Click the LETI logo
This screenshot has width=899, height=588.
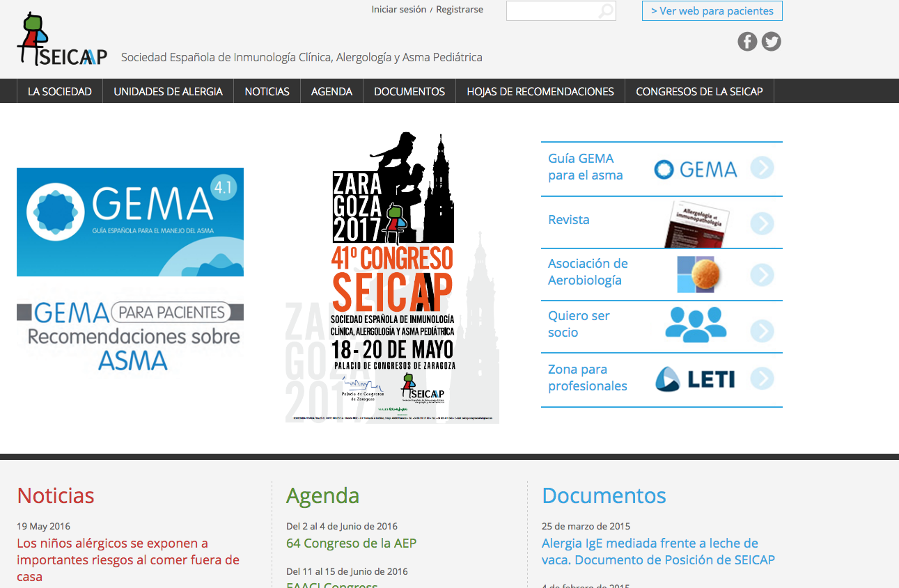(x=695, y=379)
